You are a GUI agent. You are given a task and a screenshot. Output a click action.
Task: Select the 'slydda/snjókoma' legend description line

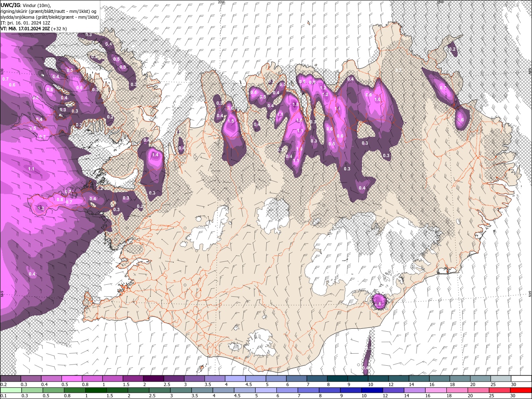[x=50, y=17]
